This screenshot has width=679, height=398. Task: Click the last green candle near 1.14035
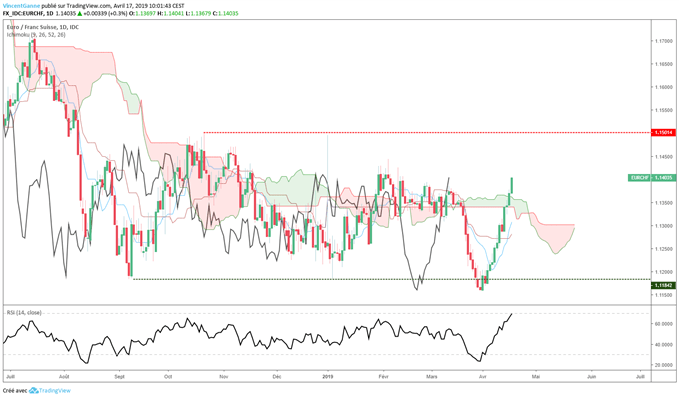(x=512, y=185)
